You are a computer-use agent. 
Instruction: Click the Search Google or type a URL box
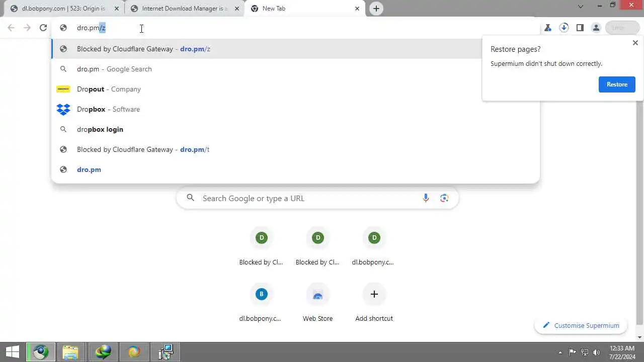pos(317,198)
